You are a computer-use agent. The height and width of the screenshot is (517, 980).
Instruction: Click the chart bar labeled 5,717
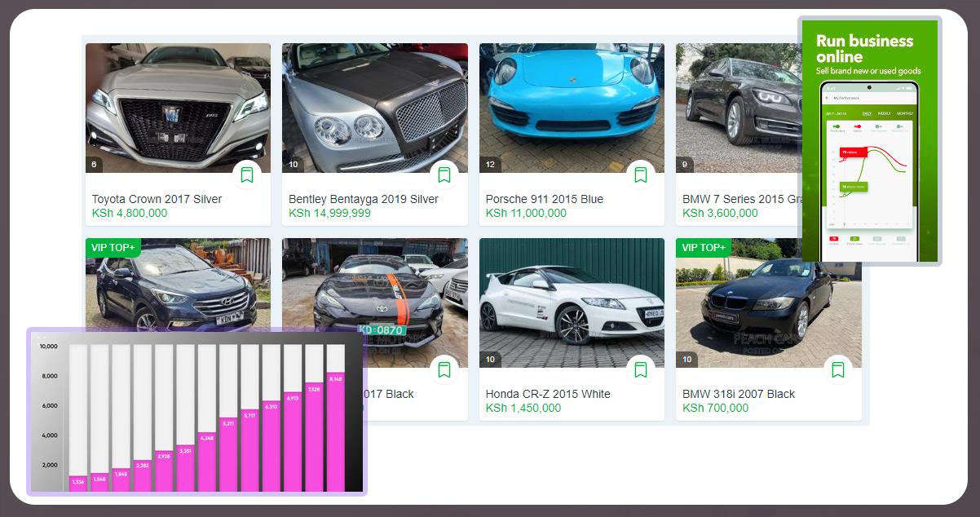249,450
